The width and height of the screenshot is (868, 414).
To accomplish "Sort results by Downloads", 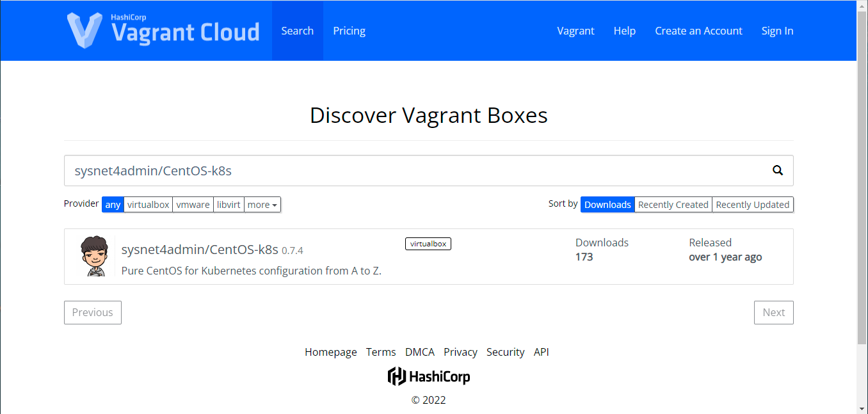I will click(x=607, y=205).
